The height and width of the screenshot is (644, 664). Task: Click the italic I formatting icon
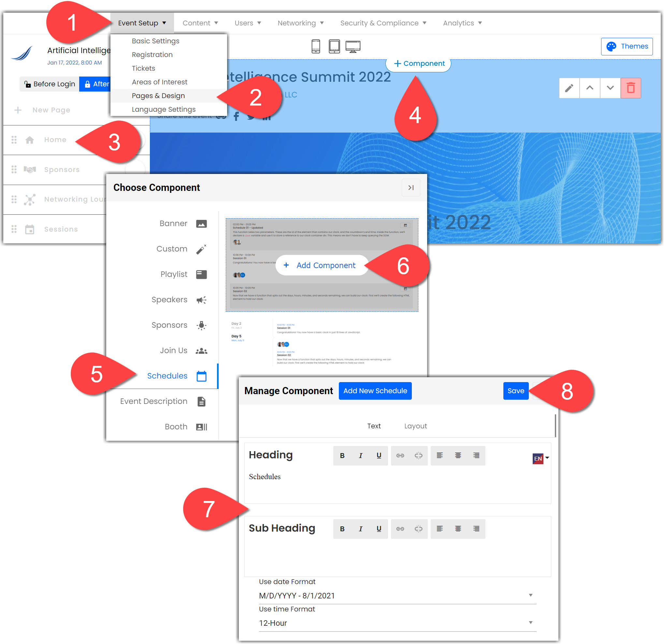360,455
